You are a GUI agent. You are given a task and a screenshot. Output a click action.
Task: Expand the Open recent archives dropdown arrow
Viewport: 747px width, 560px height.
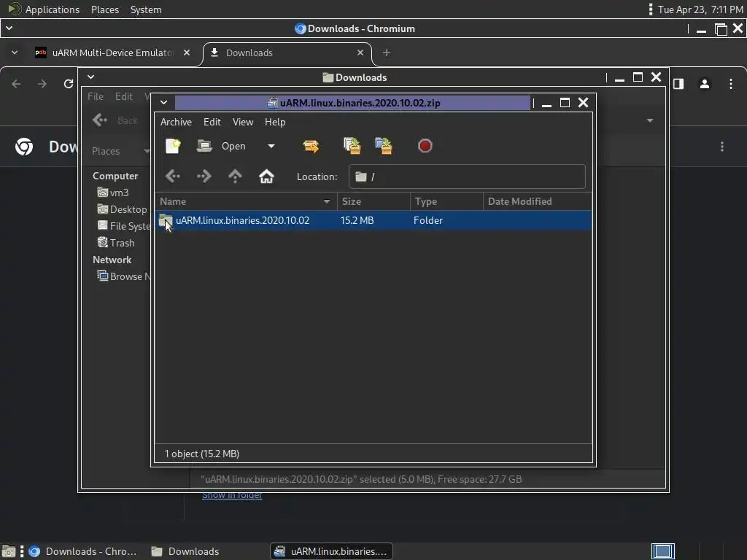(271, 146)
